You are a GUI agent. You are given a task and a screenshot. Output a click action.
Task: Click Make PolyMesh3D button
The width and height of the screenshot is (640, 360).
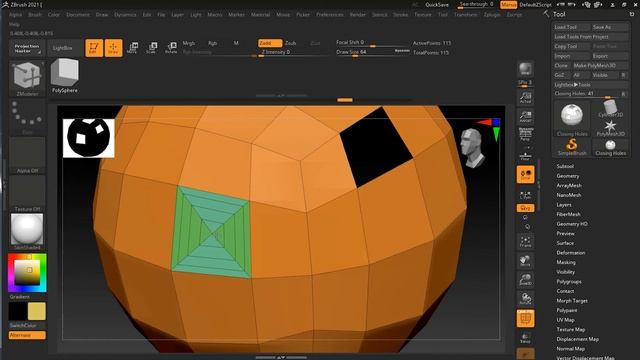pyautogui.click(x=600, y=65)
